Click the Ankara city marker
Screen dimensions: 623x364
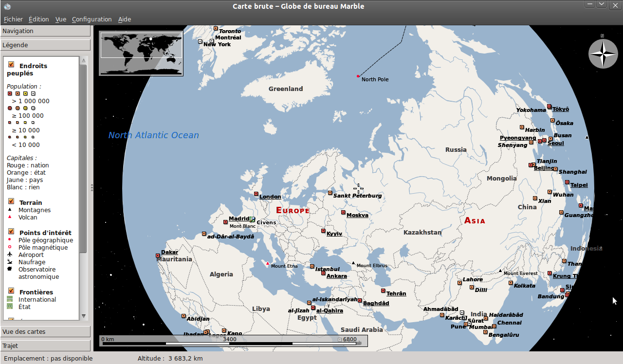[323, 273]
